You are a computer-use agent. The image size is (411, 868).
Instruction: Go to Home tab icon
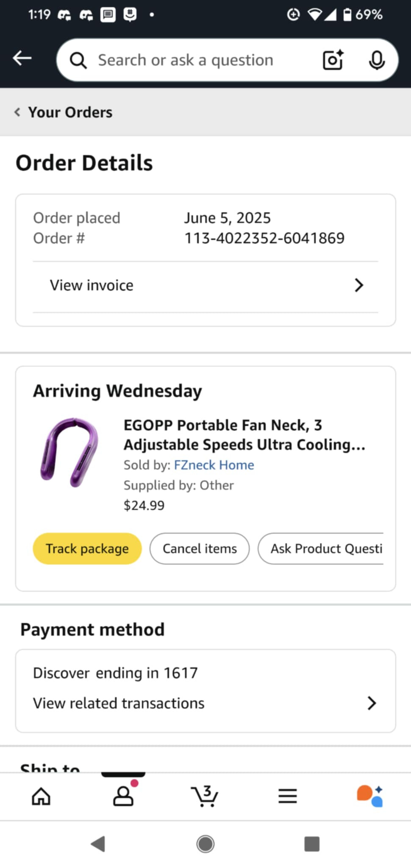(41, 796)
